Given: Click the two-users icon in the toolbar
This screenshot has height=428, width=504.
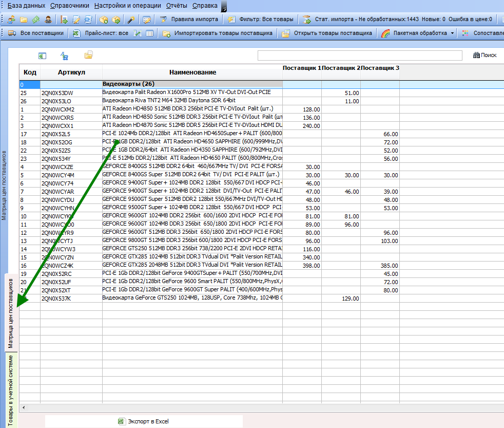Looking at the screenshot, I should (x=11, y=20).
